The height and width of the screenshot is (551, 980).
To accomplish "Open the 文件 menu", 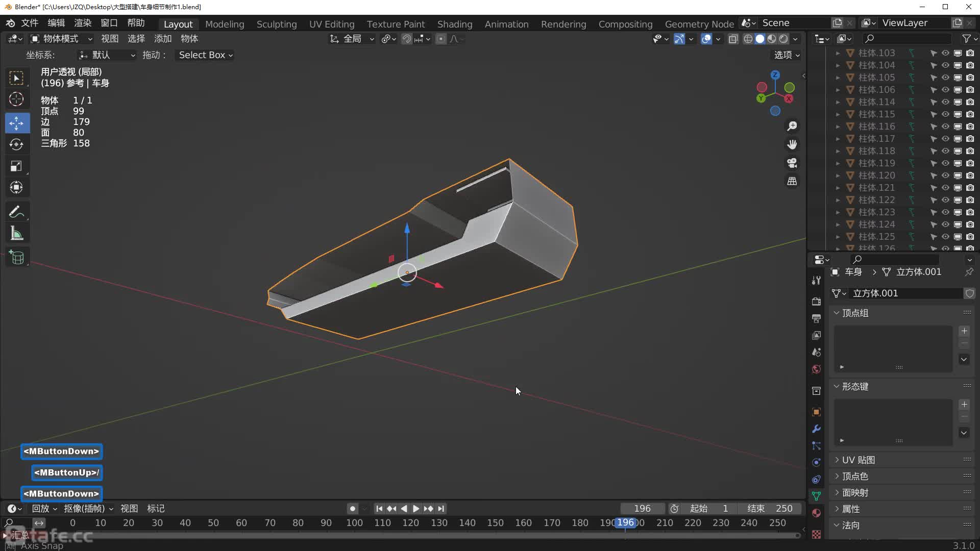I will [x=30, y=23].
